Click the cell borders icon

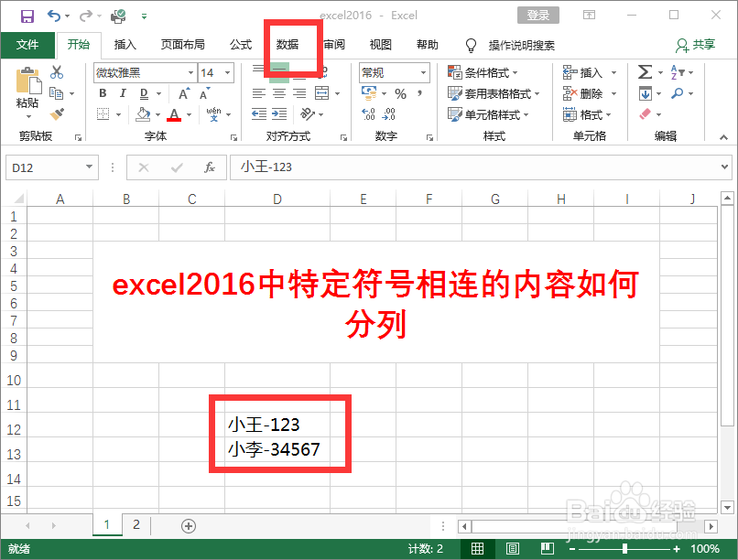[103, 114]
